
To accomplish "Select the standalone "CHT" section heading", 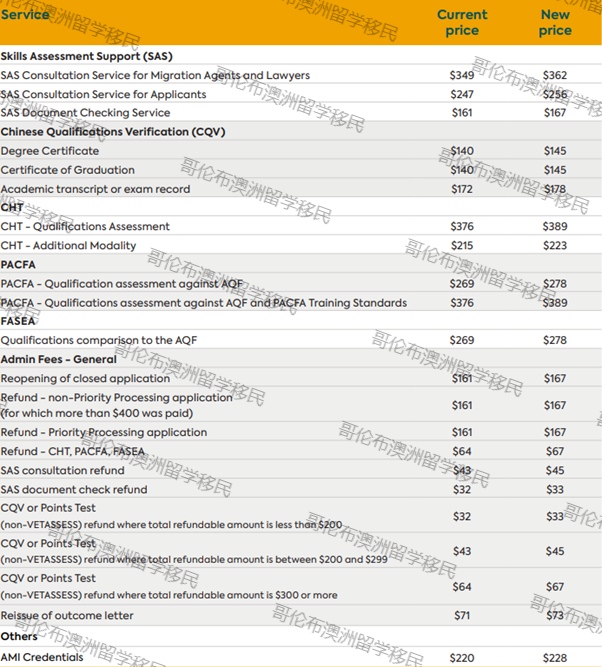I will (x=12, y=208).
